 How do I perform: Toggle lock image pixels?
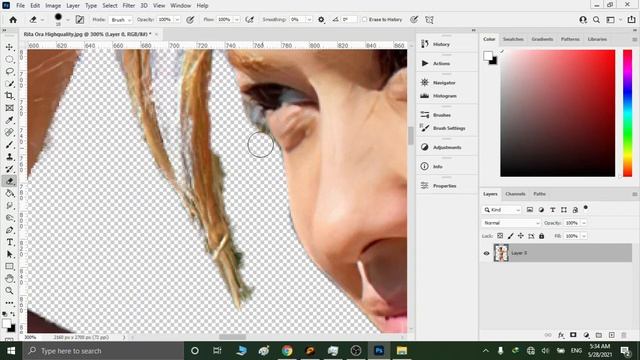click(x=511, y=236)
